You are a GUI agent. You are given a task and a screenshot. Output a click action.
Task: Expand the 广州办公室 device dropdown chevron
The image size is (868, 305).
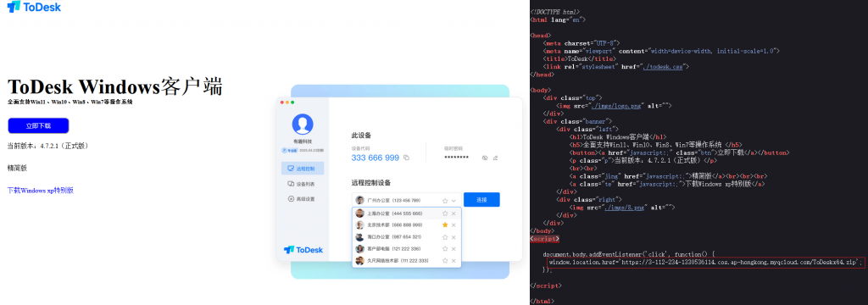click(453, 201)
